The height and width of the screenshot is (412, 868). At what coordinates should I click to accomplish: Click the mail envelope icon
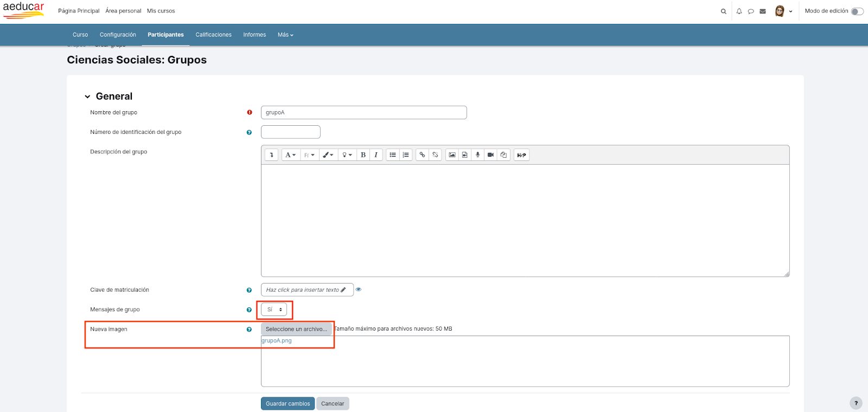point(763,11)
